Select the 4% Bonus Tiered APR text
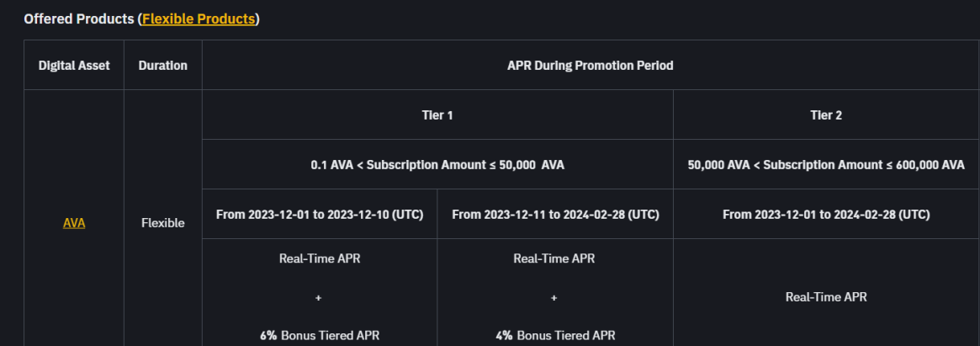980x346 pixels. (x=555, y=335)
